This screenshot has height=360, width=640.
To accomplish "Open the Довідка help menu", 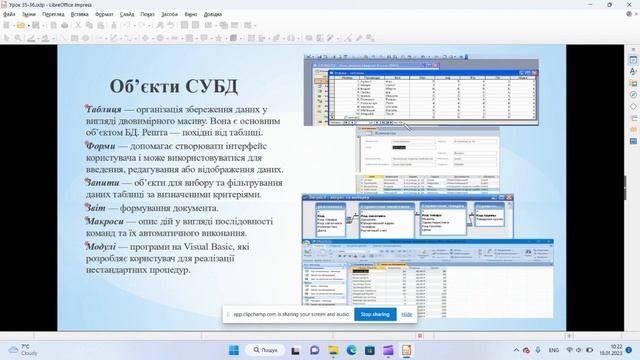I will pyautogui.click(x=213, y=14).
